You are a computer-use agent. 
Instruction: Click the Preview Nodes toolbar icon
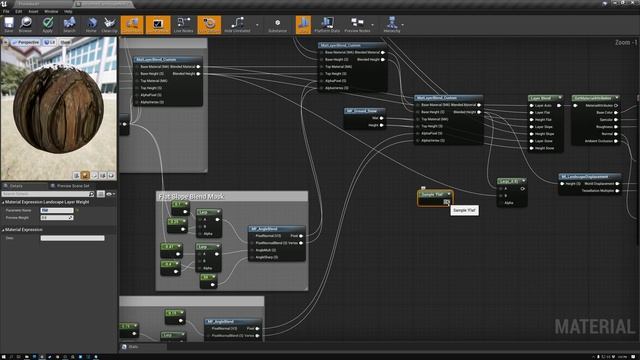pos(357,24)
